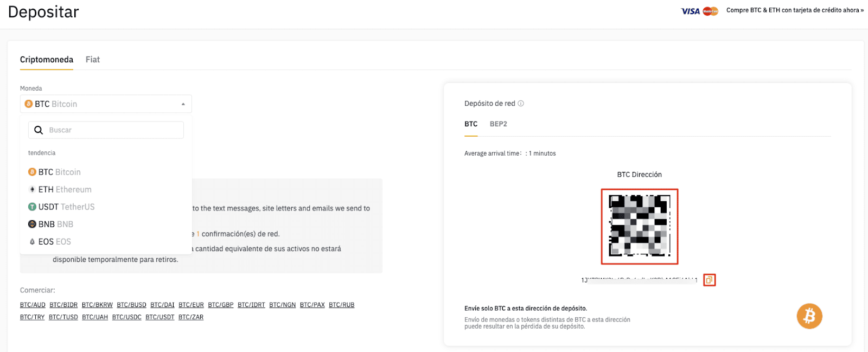868x352 pixels.
Task: Open the BTC/USDC trading pair
Action: coord(127,317)
